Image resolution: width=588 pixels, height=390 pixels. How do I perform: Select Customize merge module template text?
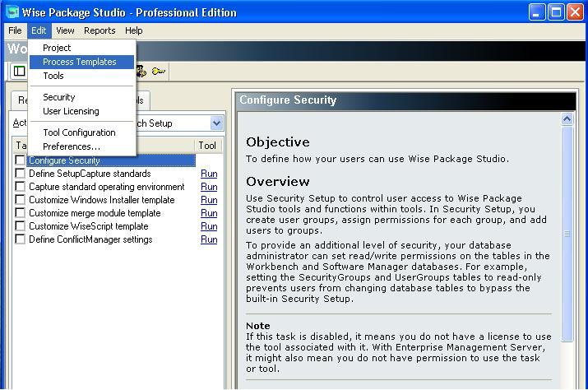click(95, 213)
